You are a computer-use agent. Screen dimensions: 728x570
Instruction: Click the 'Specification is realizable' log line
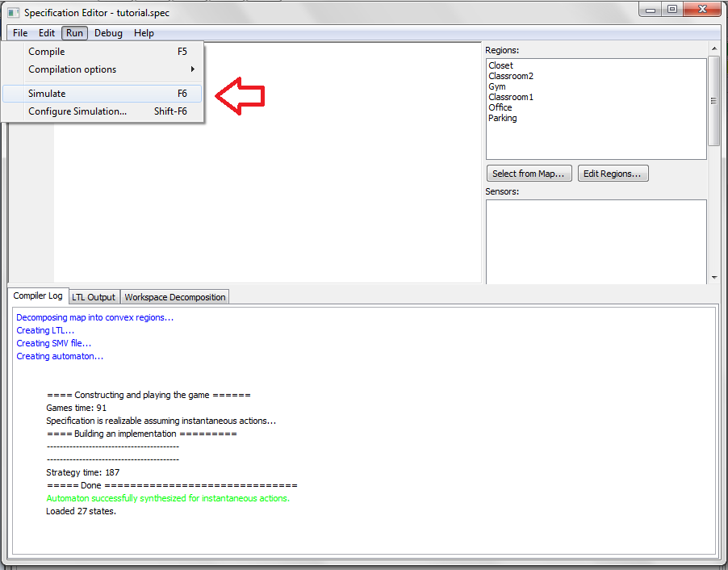coord(161,421)
